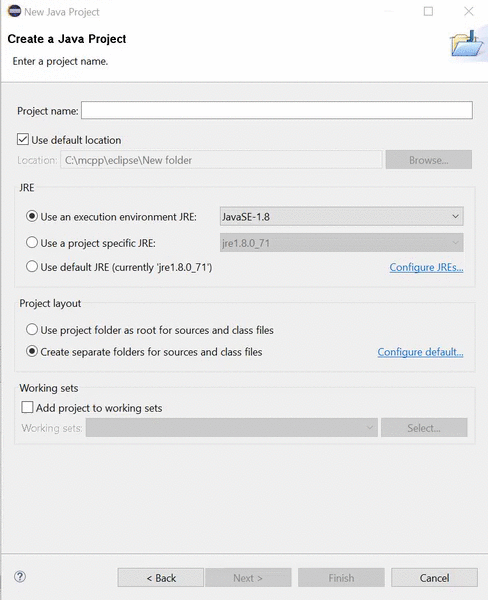
Task: Click the Eclipse icon in title bar
Action: (x=14, y=11)
